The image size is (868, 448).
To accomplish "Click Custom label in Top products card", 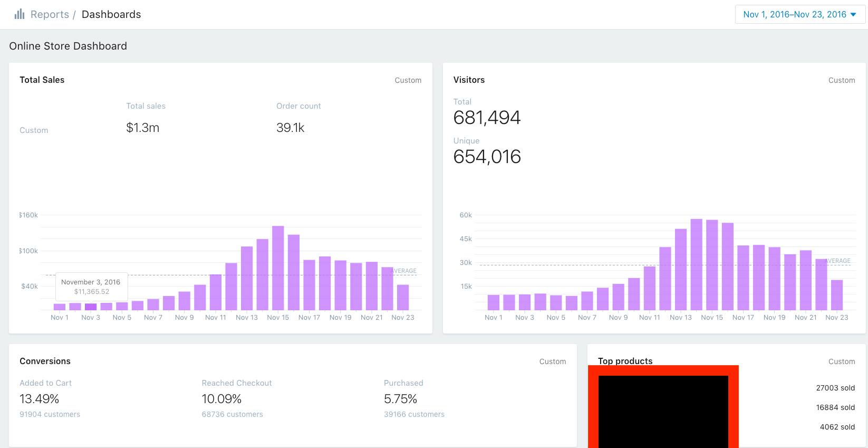I will [841, 361].
